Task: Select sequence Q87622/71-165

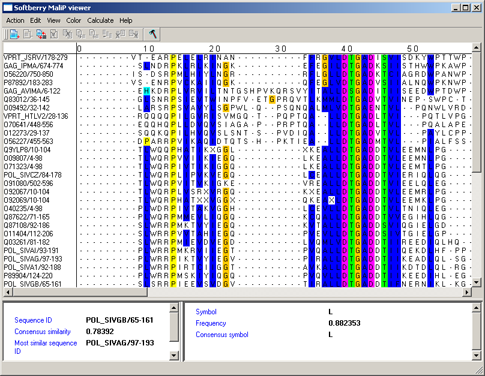Action: (x=27, y=217)
